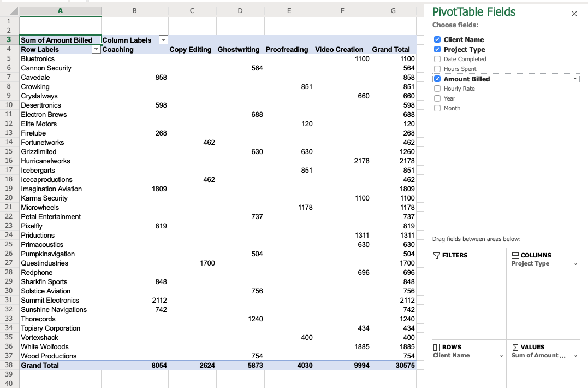The height and width of the screenshot is (388, 588).
Task: Open the Column Labels filter dropdown
Action: (163, 40)
